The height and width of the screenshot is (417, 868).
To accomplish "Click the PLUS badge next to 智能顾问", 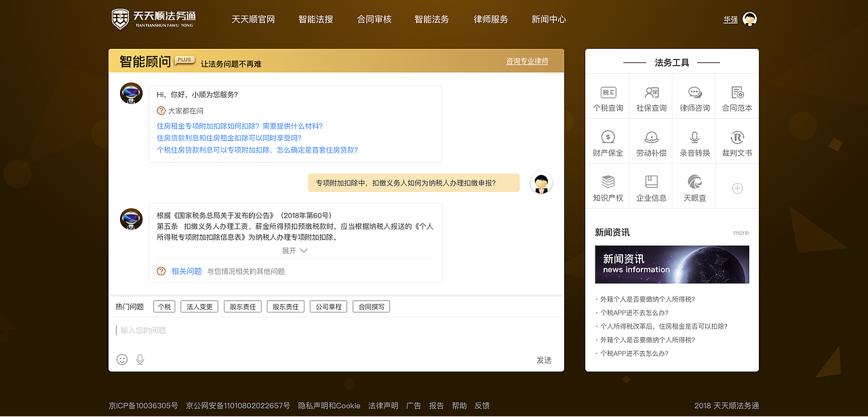I will (x=184, y=60).
